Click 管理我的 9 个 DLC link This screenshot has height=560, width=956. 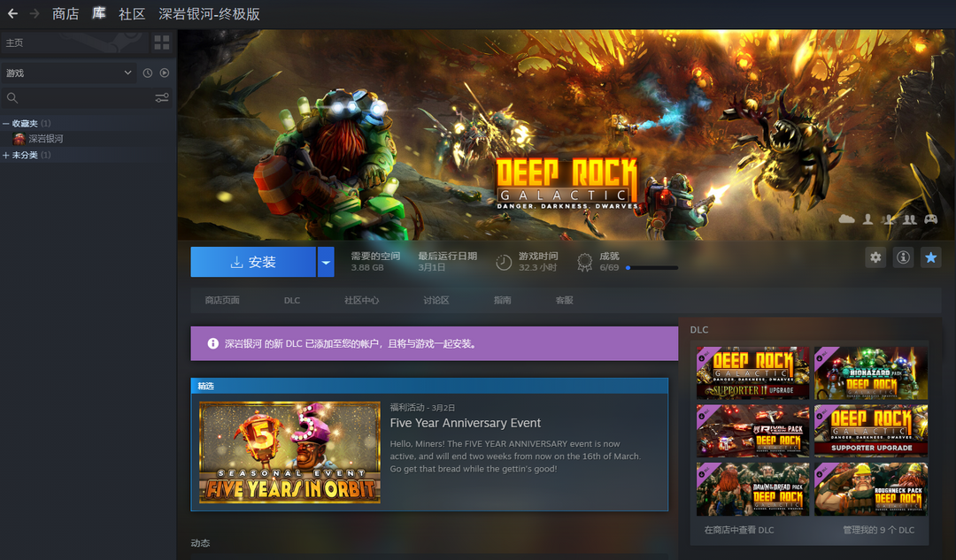[x=878, y=530]
